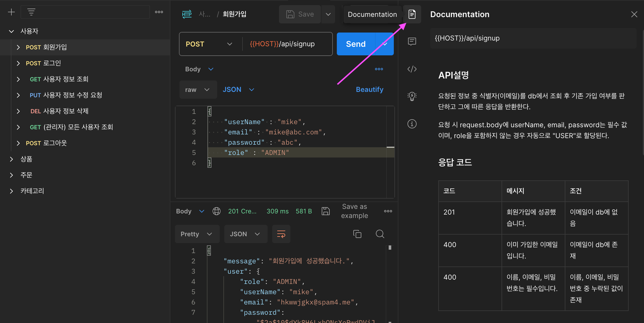The image size is (644, 323).
Task: Click the HTTP request type icon
Action: [x=187, y=14]
